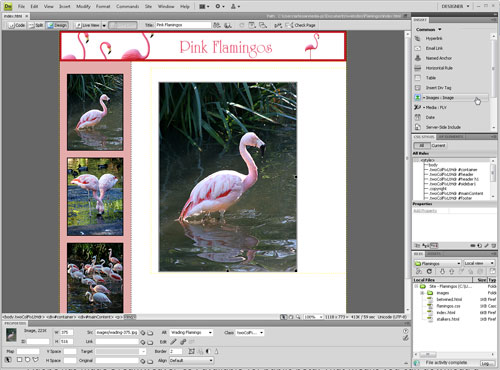Click the Alt text dropdown in Properties
The height and width of the screenshot is (370, 500).
point(191,333)
